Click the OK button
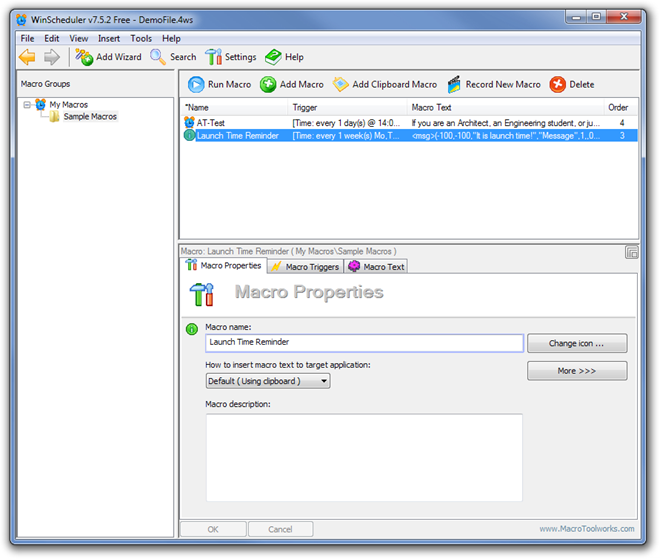This screenshot has width=660, height=559. tap(213, 529)
